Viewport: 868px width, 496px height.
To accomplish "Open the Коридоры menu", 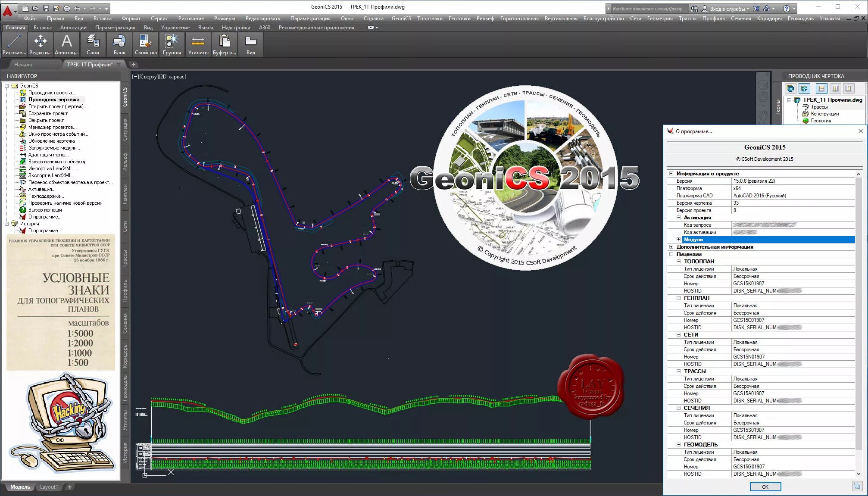I will pos(769,19).
